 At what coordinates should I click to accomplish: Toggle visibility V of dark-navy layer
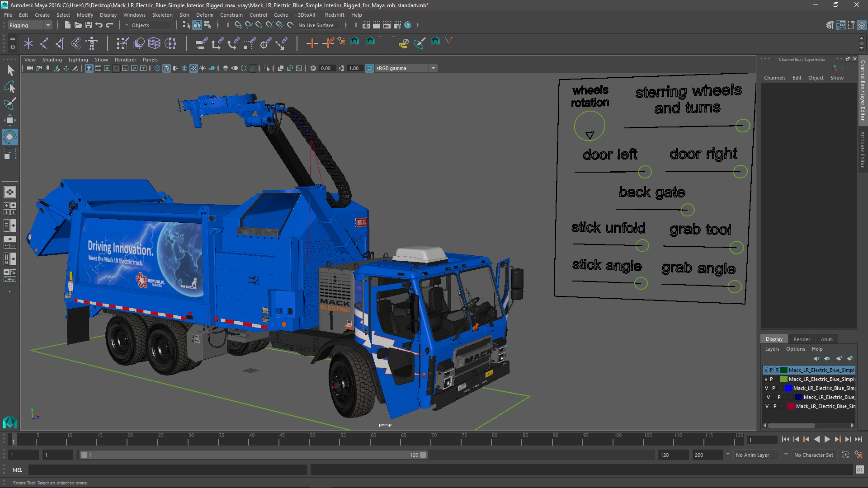coord(768,397)
